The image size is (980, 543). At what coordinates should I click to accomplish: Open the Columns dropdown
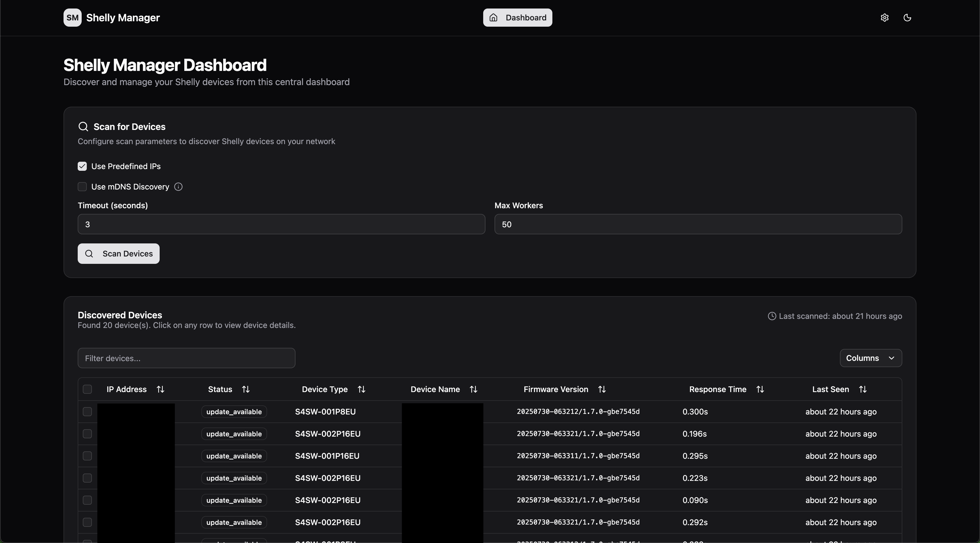871,358
